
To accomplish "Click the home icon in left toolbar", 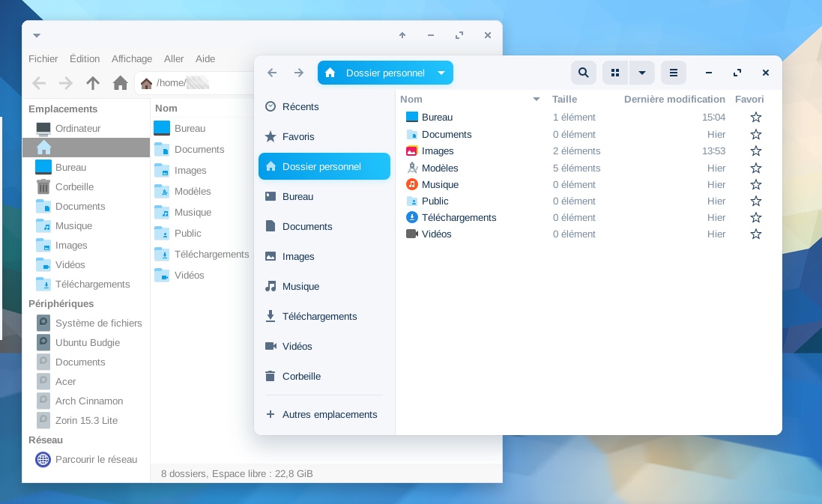I will click(x=120, y=83).
